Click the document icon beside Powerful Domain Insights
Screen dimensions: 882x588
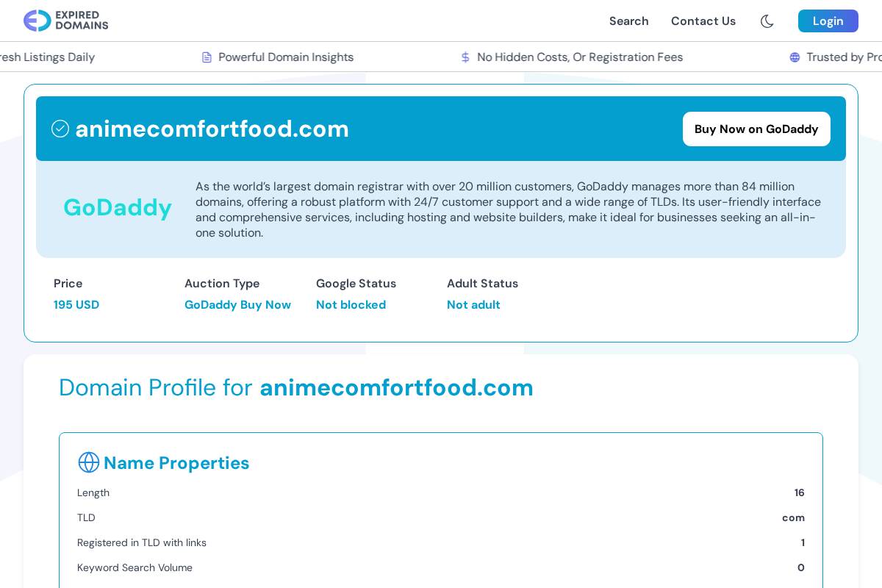207,57
